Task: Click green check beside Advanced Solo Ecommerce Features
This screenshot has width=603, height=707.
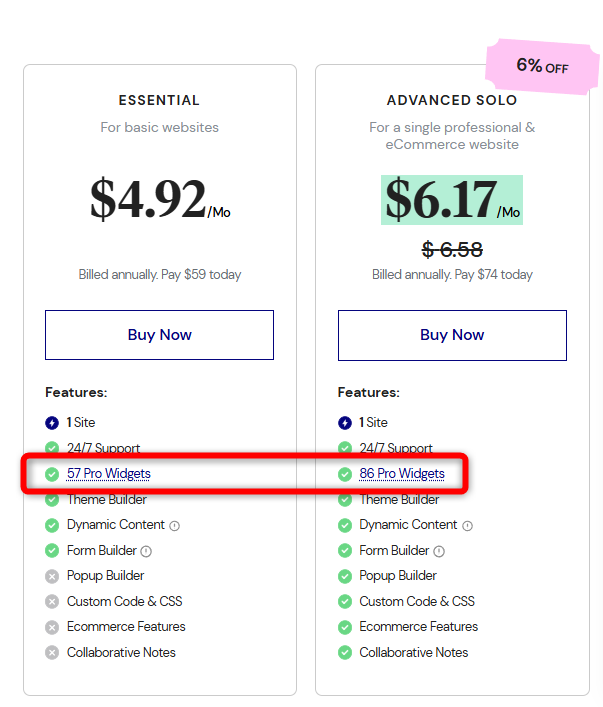Action: pos(345,627)
